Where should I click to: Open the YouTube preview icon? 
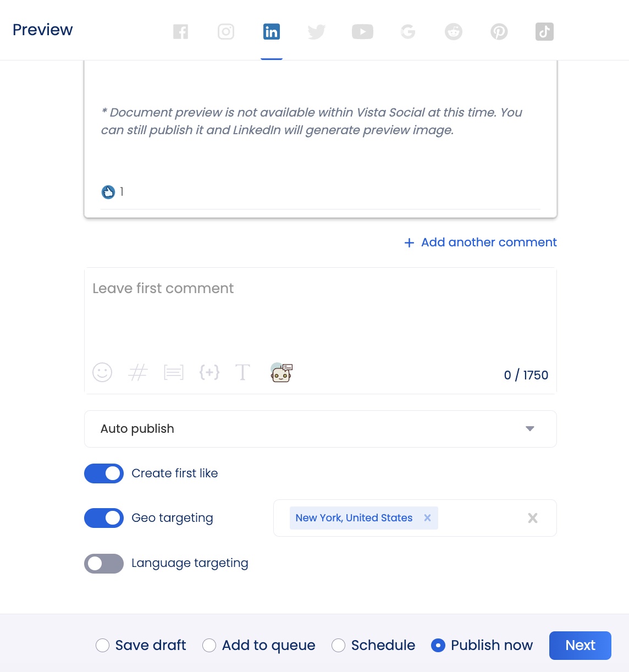coord(362,32)
